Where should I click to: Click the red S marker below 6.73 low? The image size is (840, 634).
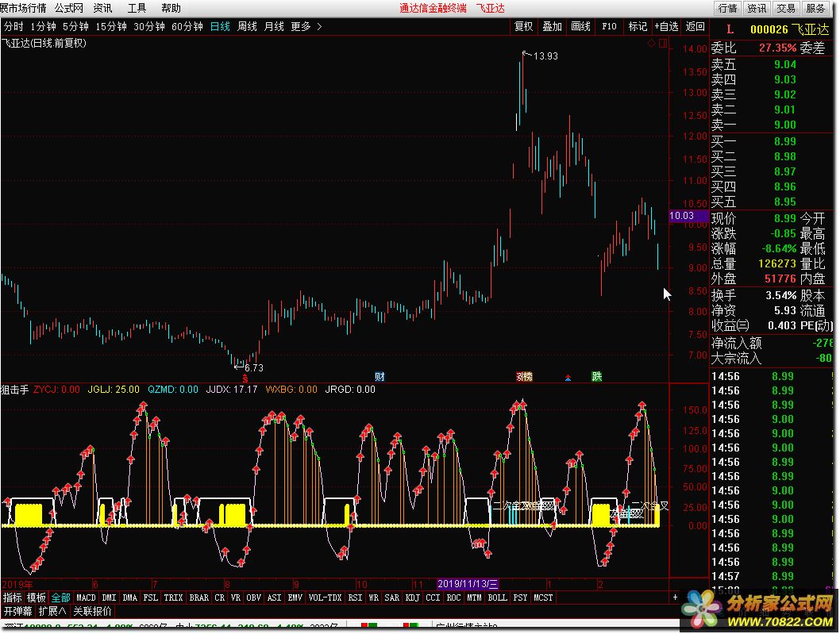(x=245, y=378)
